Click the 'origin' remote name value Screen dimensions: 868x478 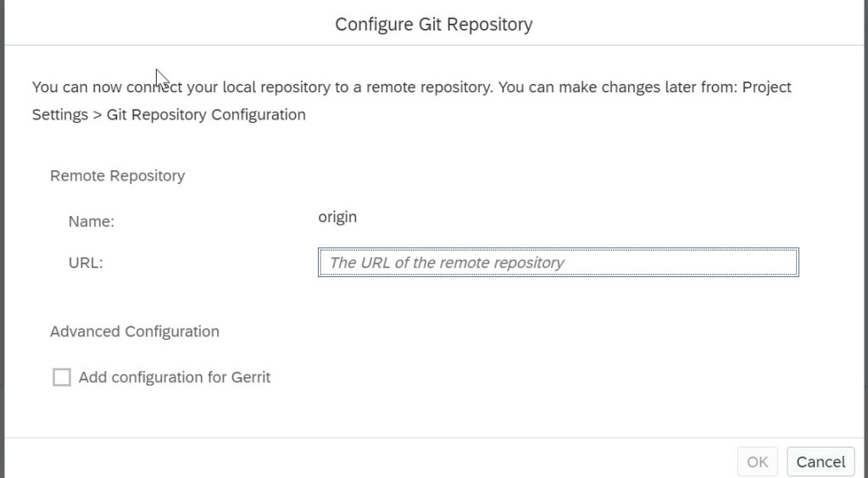click(337, 217)
